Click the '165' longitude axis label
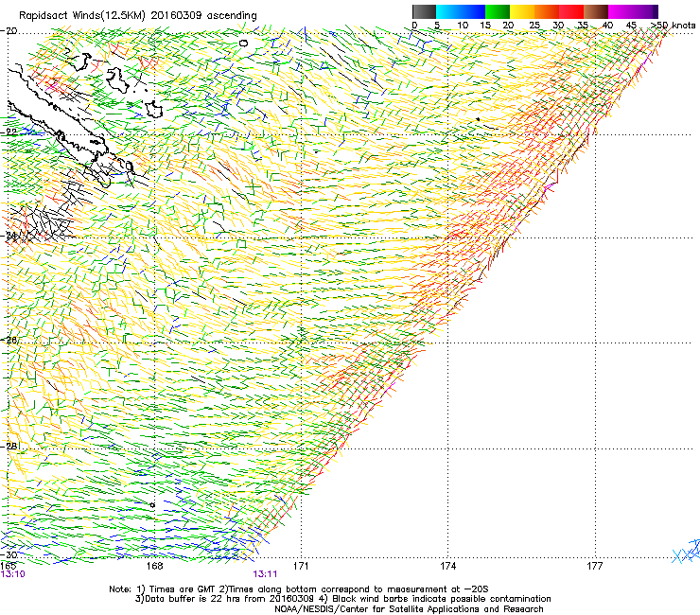Viewport: 700px width, 615px height. click(9, 566)
